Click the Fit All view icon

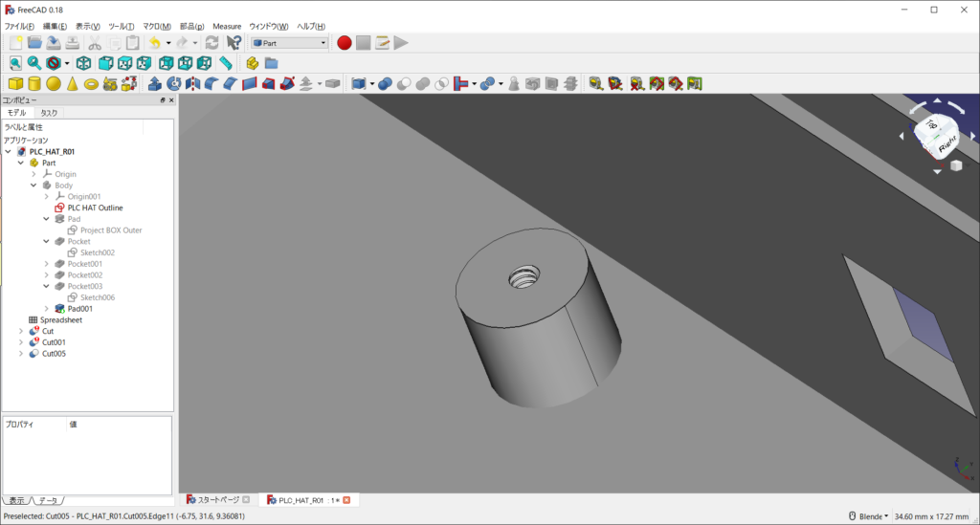tap(15, 63)
